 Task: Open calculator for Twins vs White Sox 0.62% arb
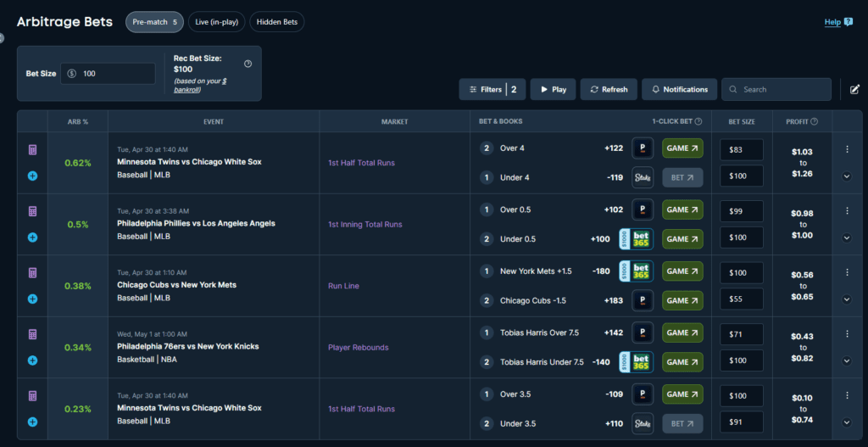pyautogui.click(x=33, y=149)
